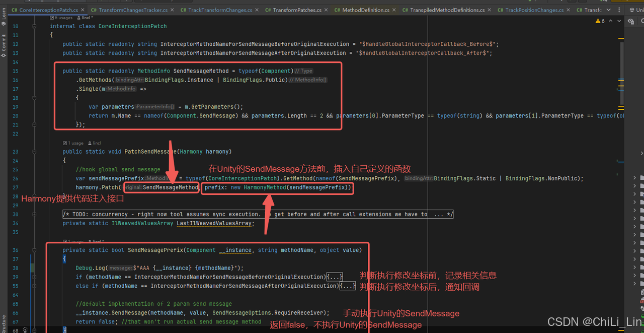The width and height of the screenshot is (644, 333).
Task: Click gutter at line number 27
Action: tap(15, 187)
